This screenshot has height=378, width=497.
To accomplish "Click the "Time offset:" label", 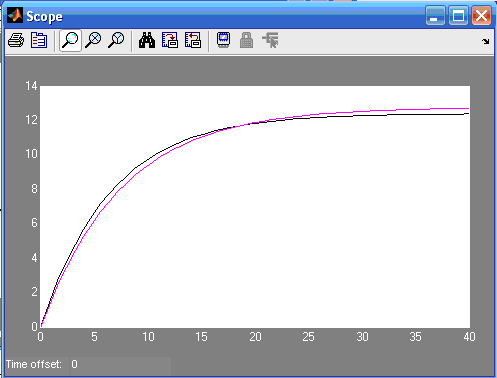I will pyautogui.click(x=34, y=364).
